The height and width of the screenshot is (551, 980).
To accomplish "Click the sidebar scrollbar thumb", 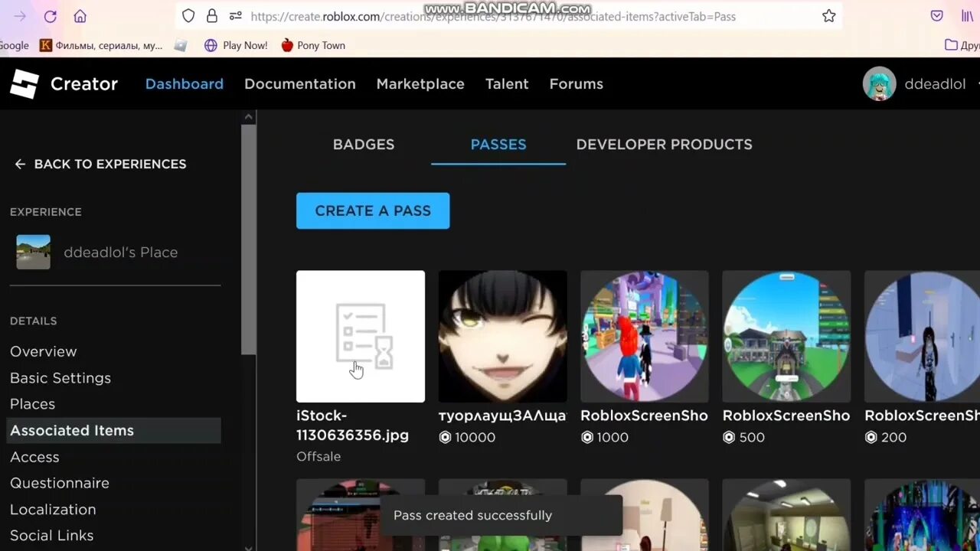I will point(248,240).
